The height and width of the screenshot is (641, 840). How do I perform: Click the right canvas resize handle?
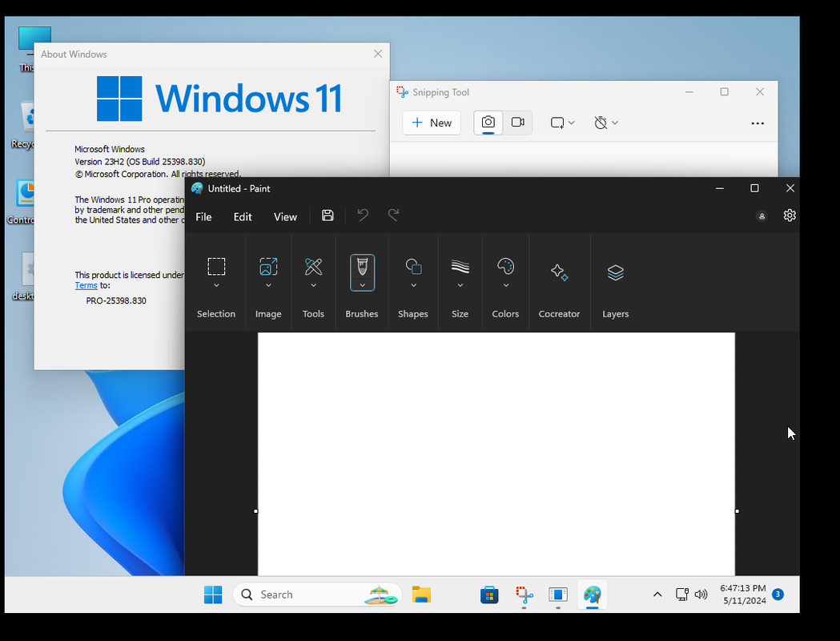738,511
